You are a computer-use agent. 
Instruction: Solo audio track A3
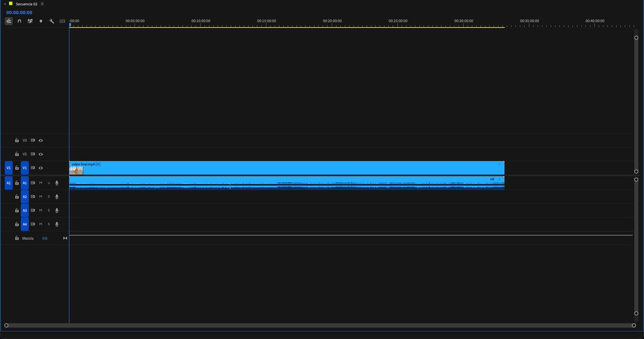click(x=48, y=210)
